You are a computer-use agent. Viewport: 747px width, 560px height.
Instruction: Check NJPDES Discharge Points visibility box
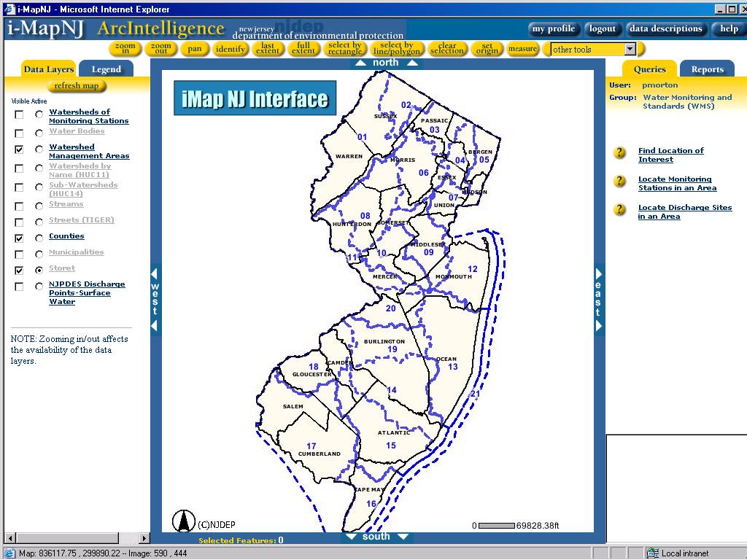tap(19, 287)
